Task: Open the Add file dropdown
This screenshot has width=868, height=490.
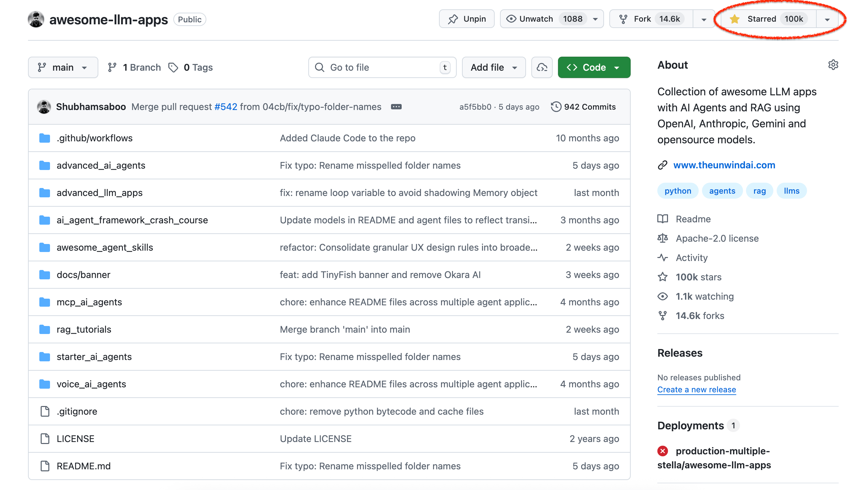Action: (493, 67)
